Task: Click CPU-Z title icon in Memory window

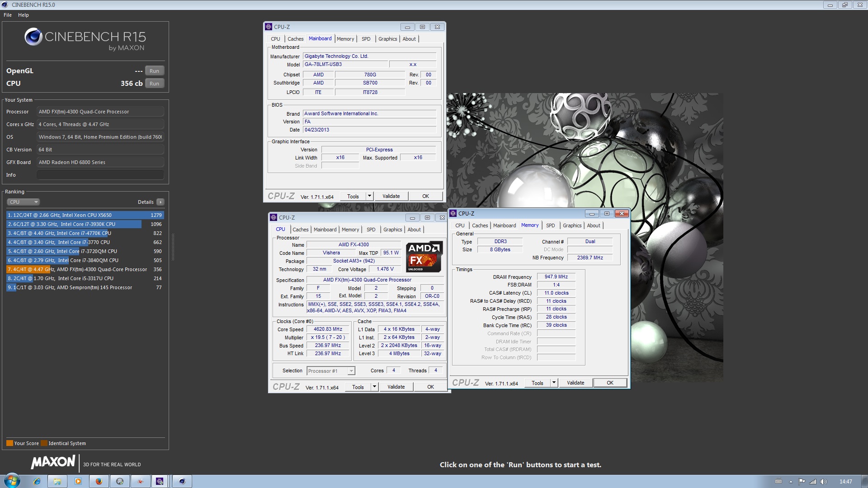Action: (453, 213)
